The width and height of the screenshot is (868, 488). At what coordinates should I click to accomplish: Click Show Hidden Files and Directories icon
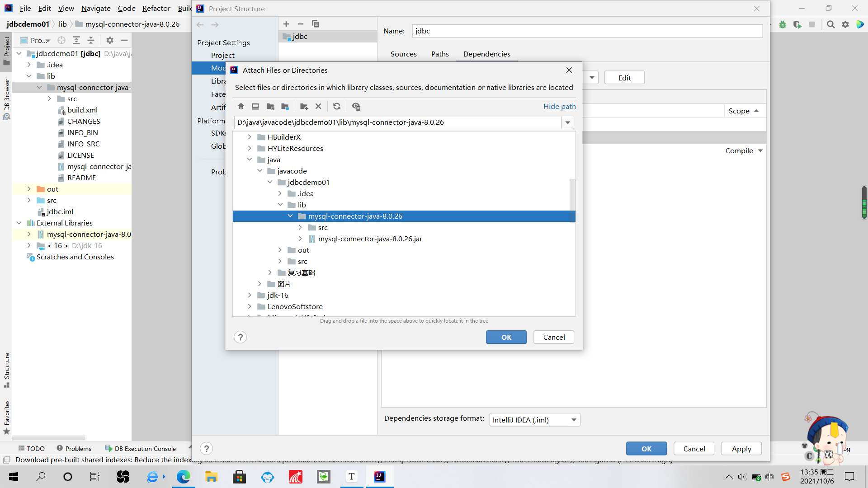[x=356, y=107]
